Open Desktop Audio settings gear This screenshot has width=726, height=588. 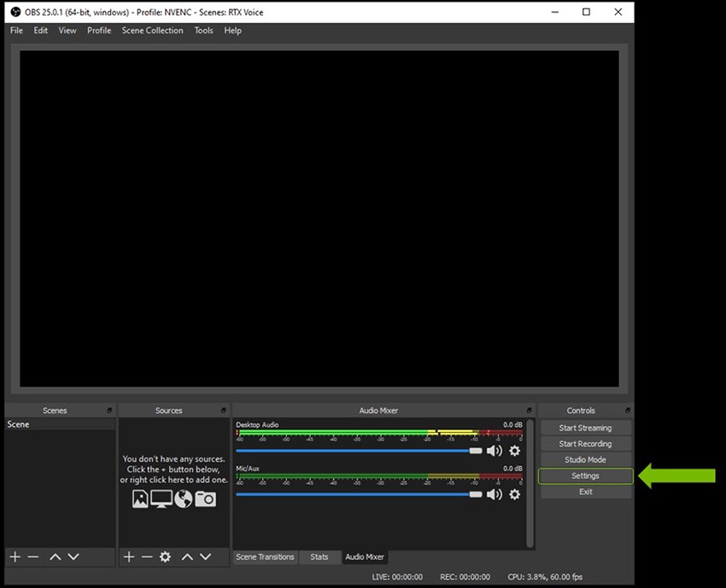pyautogui.click(x=514, y=451)
